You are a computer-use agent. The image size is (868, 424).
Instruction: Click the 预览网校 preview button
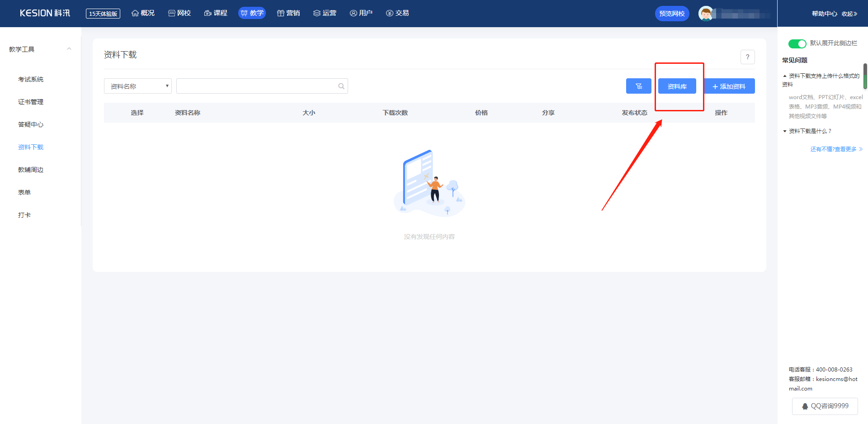point(672,14)
